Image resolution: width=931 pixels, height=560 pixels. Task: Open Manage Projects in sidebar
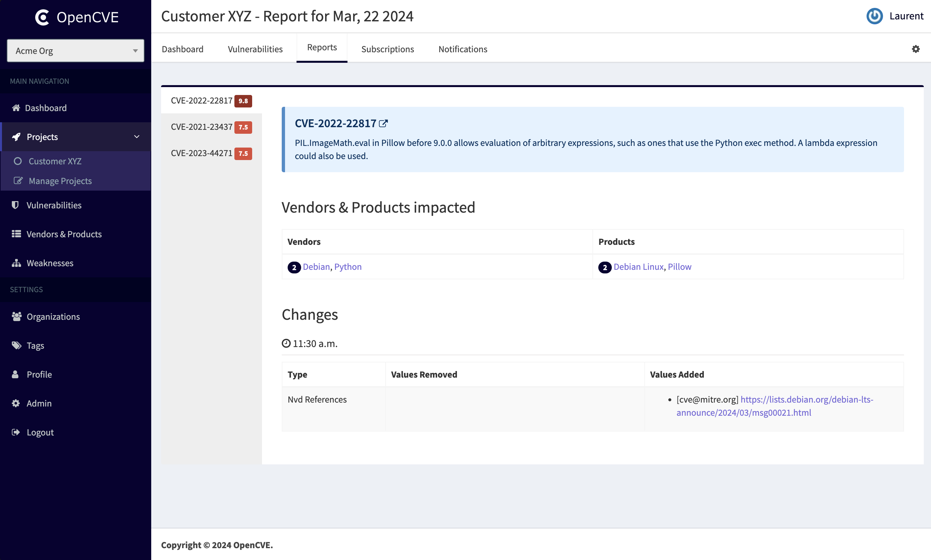tap(60, 181)
